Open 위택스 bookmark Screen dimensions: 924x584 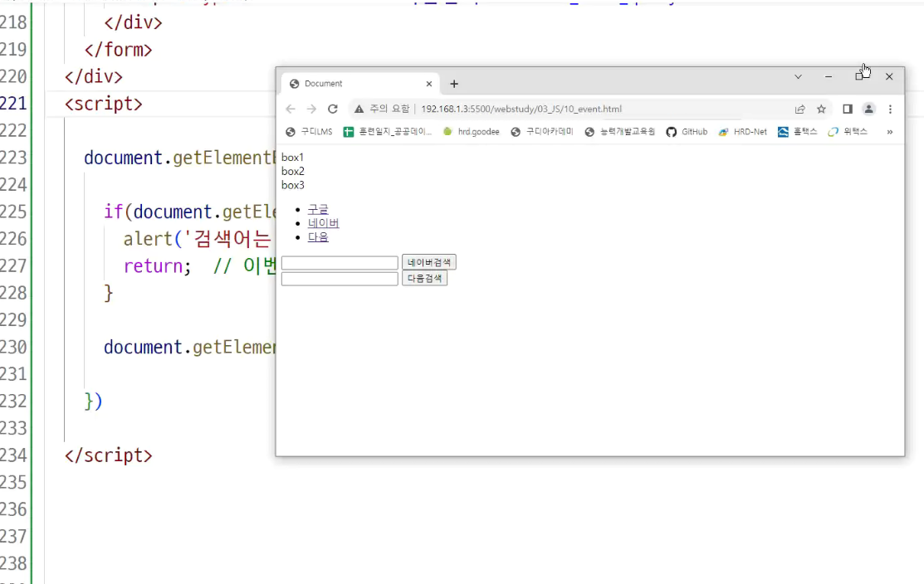[x=848, y=132]
